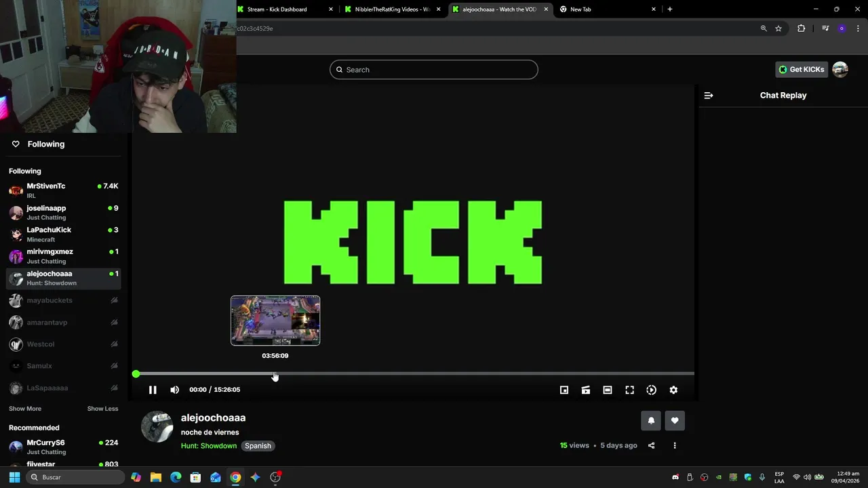The image size is (868, 488).
Task: Click the Spanish language tag
Action: [258, 446]
